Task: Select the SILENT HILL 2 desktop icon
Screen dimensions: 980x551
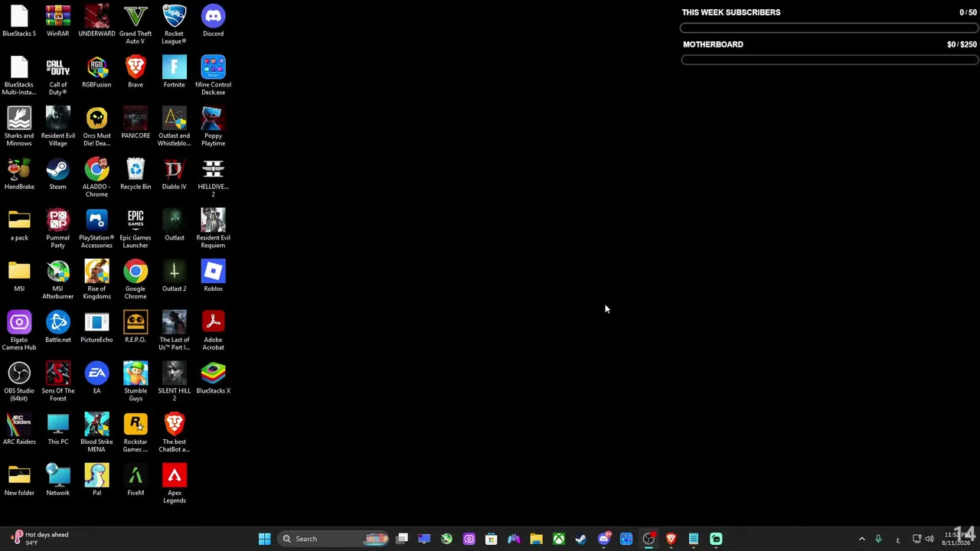Action: point(174,383)
